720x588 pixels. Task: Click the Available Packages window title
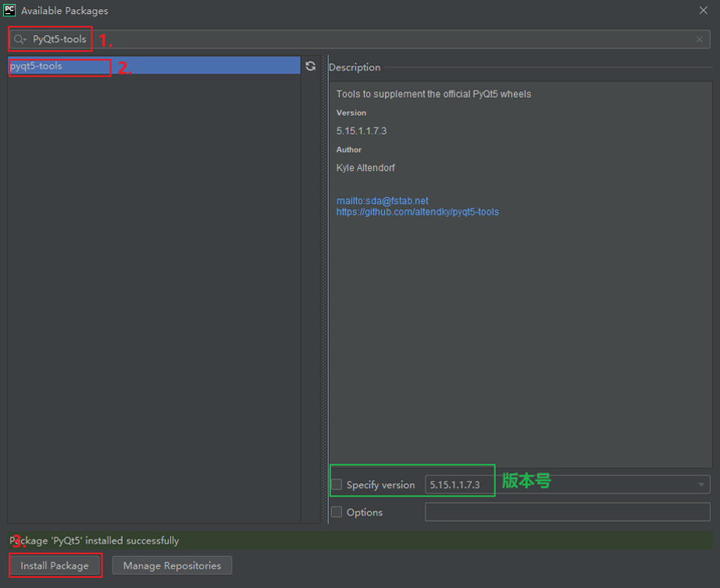[x=65, y=11]
